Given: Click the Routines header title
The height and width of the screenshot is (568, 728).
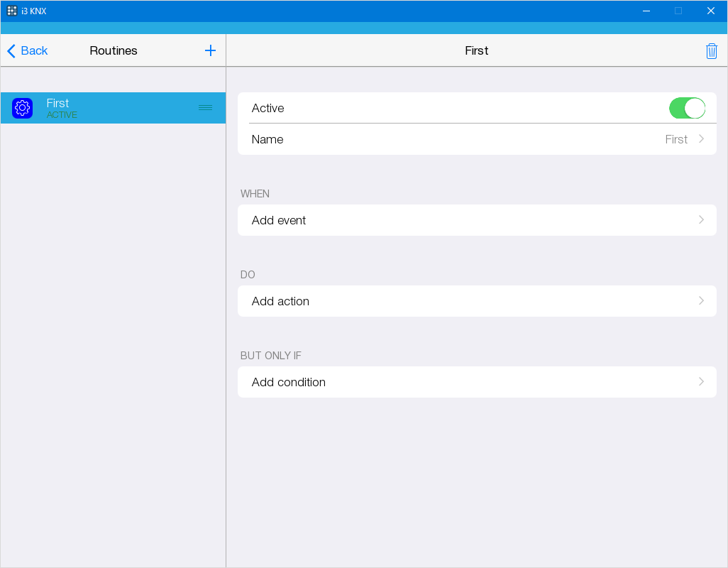Looking at the screenshot, I should pyautogui.click(x=114, y=50).
